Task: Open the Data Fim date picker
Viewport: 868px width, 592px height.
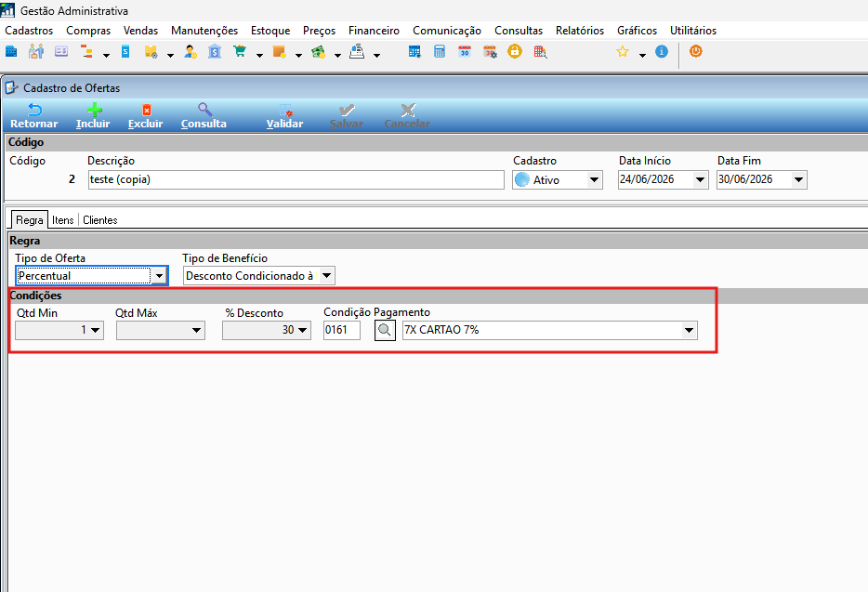Action: 799,180
